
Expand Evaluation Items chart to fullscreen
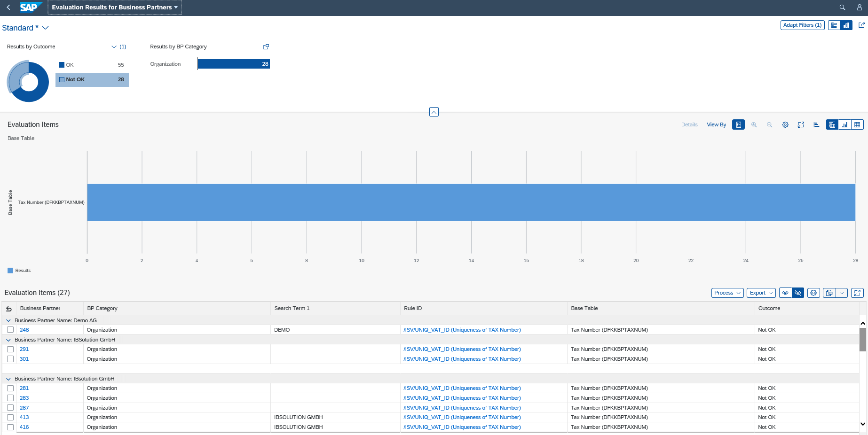pos(801,124)
